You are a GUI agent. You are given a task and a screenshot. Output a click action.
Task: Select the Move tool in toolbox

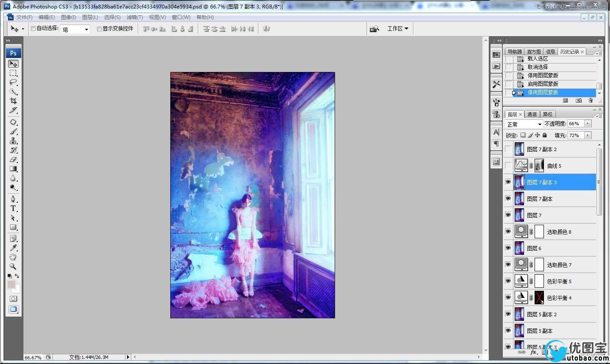[x=14, y=64]
